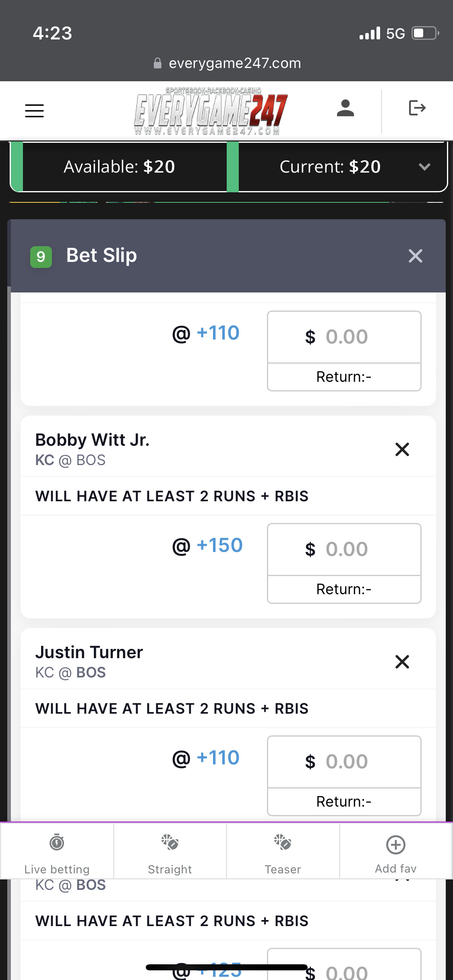Remove Justin Turner bet from slip
The image size is (453, 980).
click(402, 662)
